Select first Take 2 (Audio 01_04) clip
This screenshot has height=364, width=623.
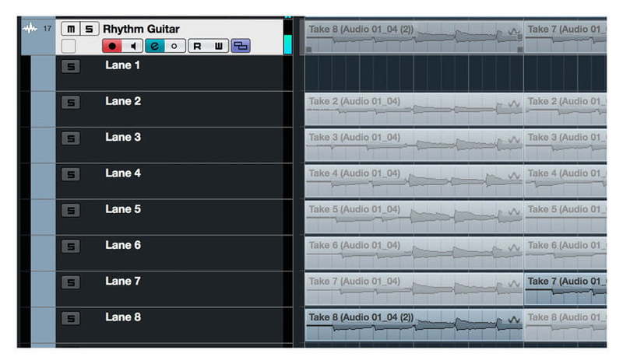(414, 109)
